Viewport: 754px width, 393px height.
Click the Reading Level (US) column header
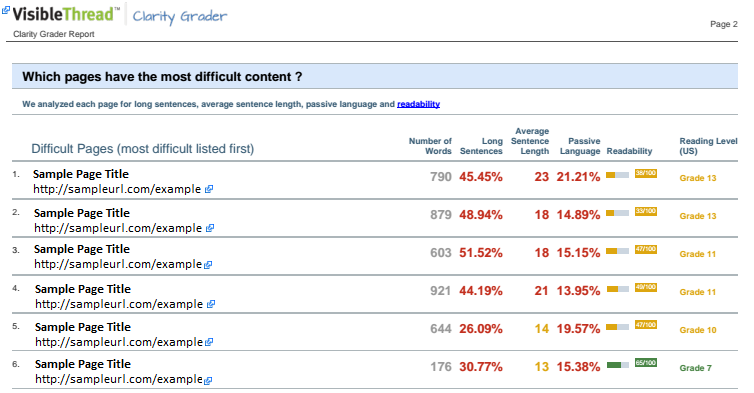pos(708,146)
